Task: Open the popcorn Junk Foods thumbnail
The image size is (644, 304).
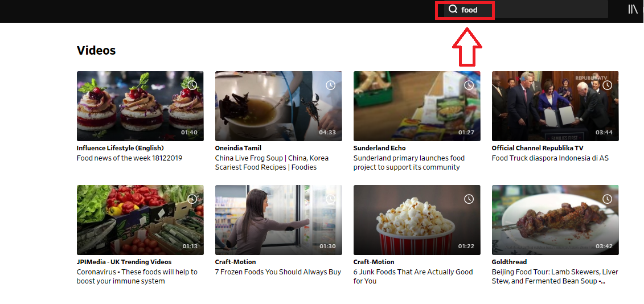Action: (x=417, y=220)
